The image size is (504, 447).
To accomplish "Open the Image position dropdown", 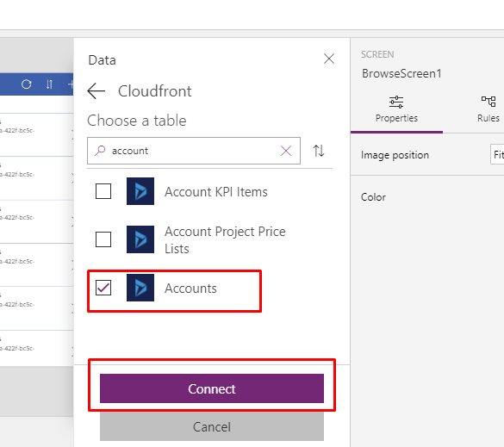I will click(x=497, y=154).
